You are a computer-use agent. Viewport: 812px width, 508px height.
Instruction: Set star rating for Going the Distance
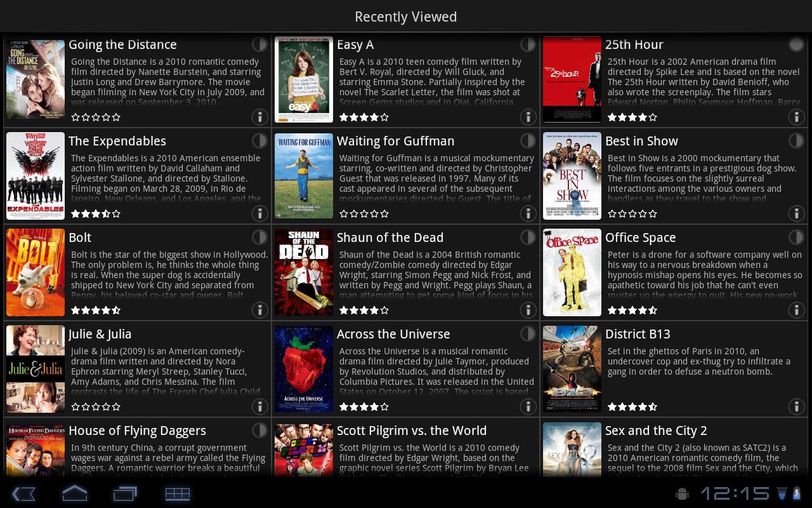click(96, 117)
